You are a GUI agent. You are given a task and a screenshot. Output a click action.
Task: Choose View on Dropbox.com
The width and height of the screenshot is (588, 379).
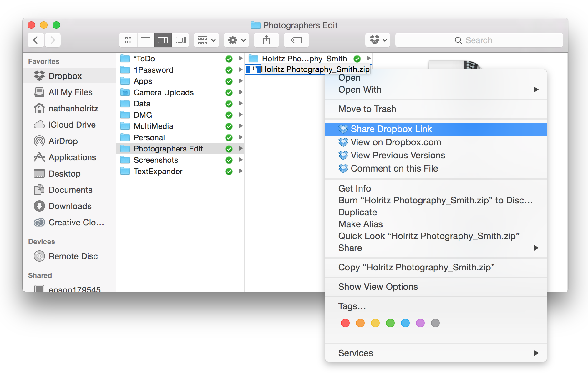(436, 142)
